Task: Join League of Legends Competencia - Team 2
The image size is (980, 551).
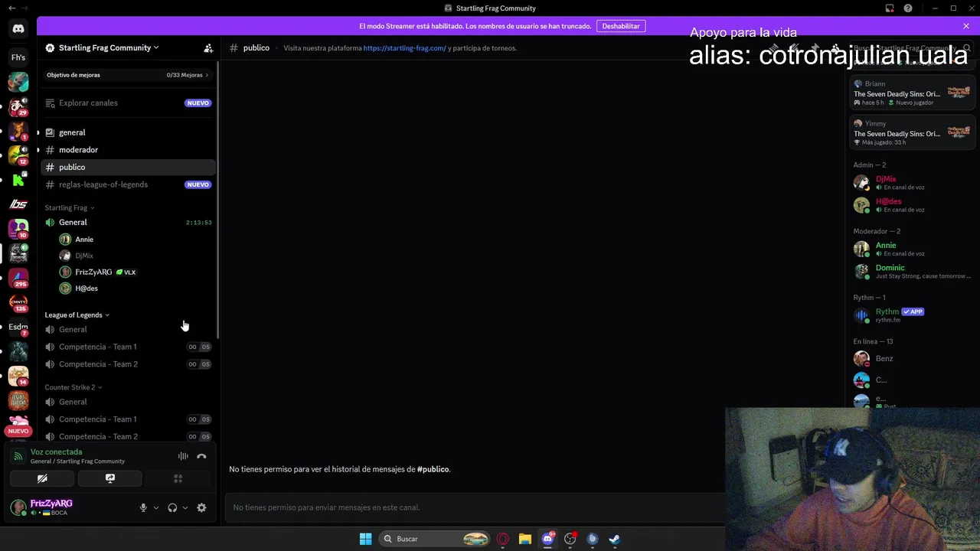Action: 128,364
